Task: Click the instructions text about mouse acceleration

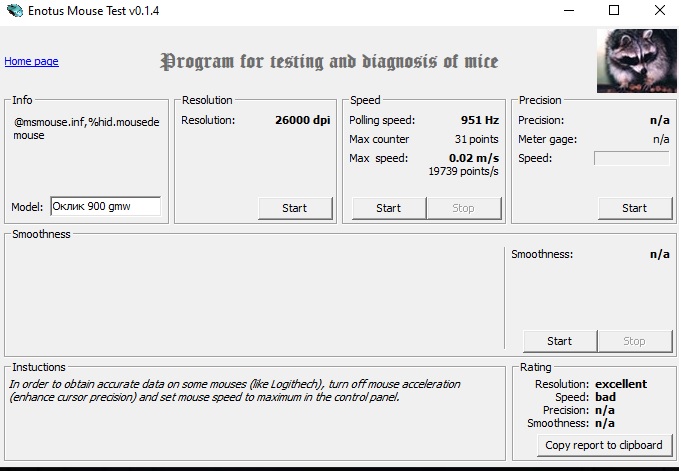Action: (x=235, y=391)
